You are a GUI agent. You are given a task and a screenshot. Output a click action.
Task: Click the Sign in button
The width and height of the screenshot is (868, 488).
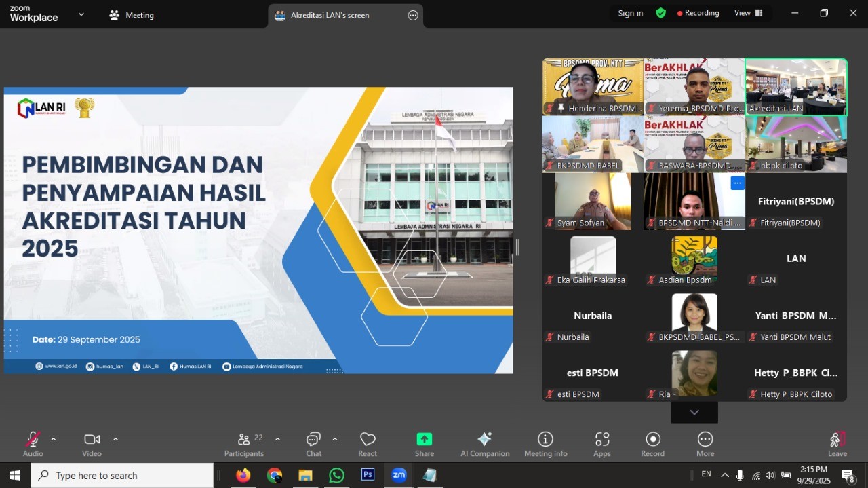tap(631, 13)
